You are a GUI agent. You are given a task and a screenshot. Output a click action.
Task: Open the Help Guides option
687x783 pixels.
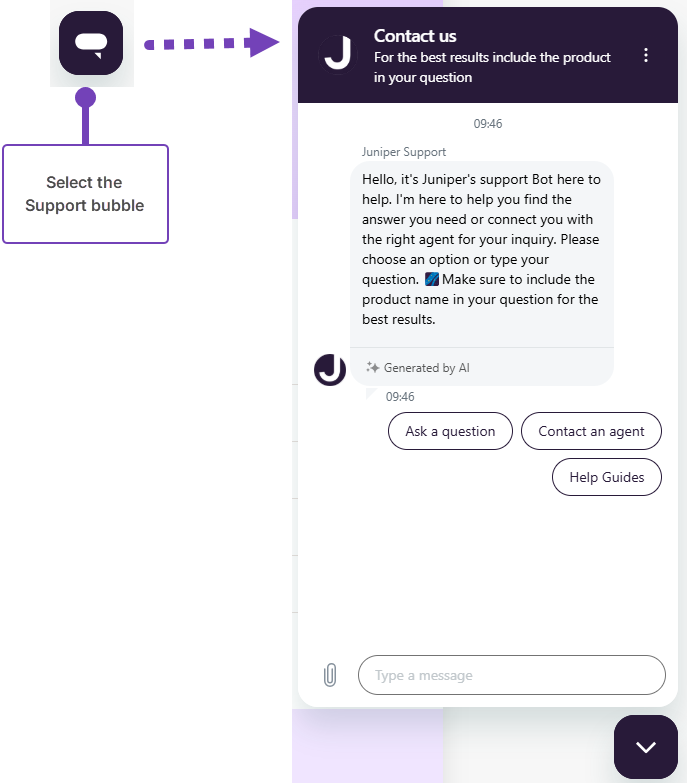(x=606, y=477)
